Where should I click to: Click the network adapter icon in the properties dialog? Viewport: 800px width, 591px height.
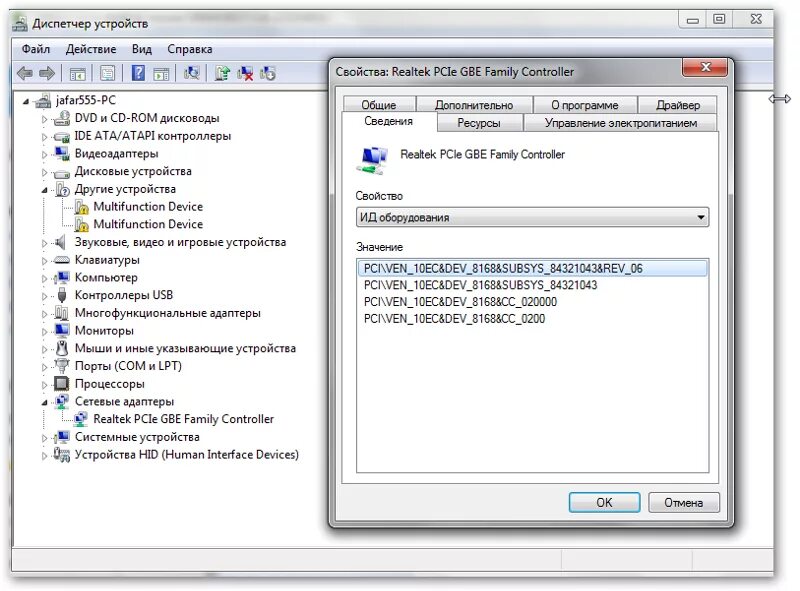(372, 160)
